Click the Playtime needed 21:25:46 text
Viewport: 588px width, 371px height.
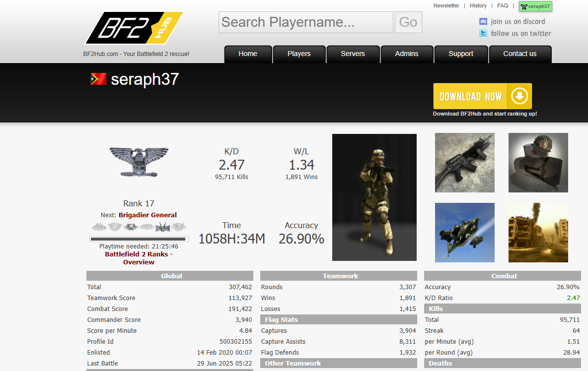[x=139, y=247]
